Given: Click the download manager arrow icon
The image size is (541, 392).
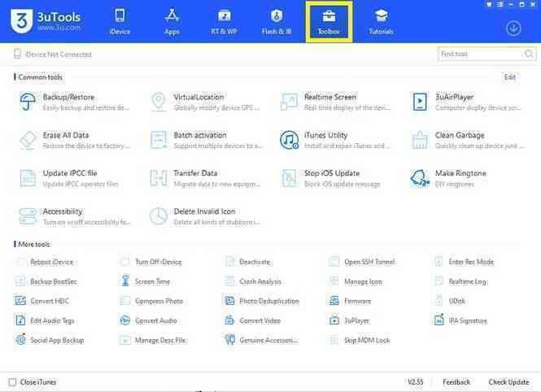Looking at the screenshot, I should pos(513,28).
